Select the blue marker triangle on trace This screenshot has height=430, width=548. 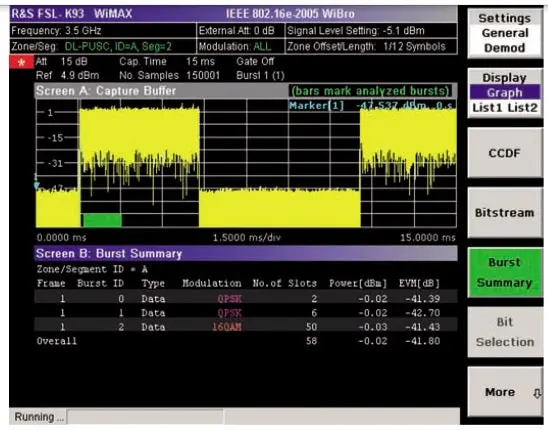(36, 185)
